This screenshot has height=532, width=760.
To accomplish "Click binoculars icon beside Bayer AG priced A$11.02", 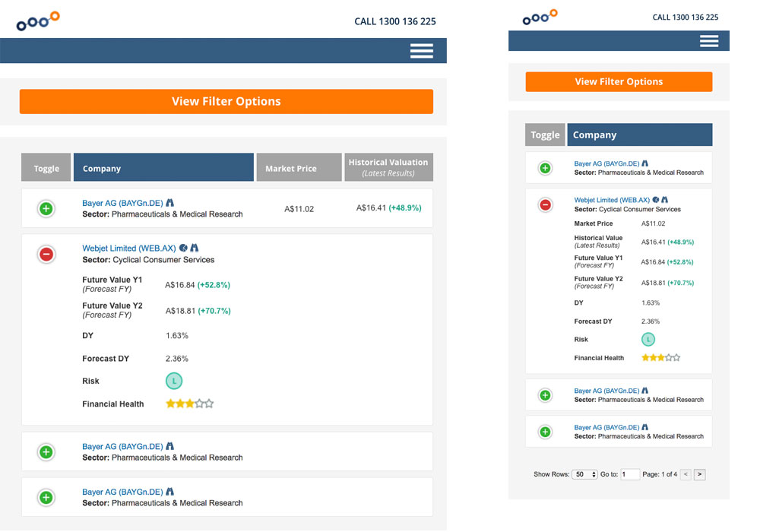I will tap(169, 202).
